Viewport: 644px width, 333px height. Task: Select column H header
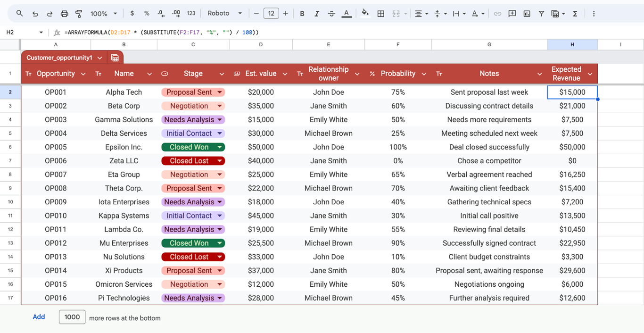[x=572, y=44]
